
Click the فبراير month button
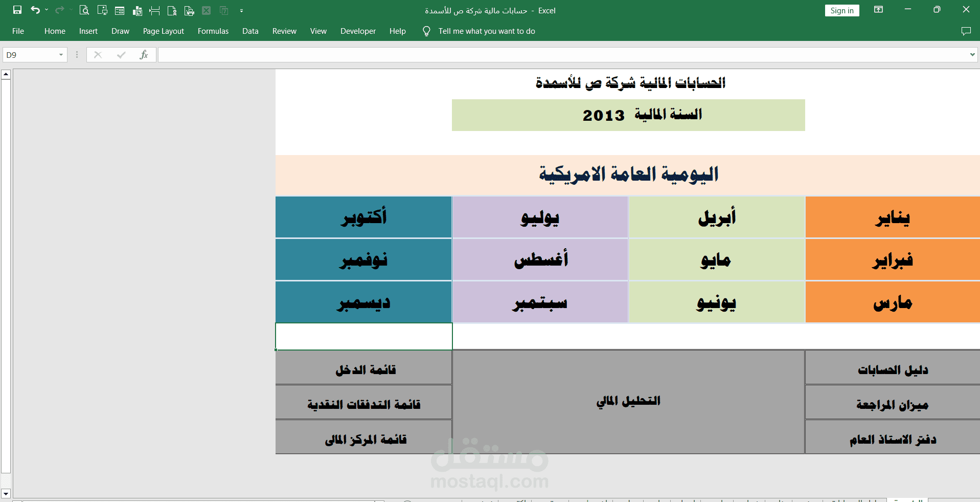(893, 259)
